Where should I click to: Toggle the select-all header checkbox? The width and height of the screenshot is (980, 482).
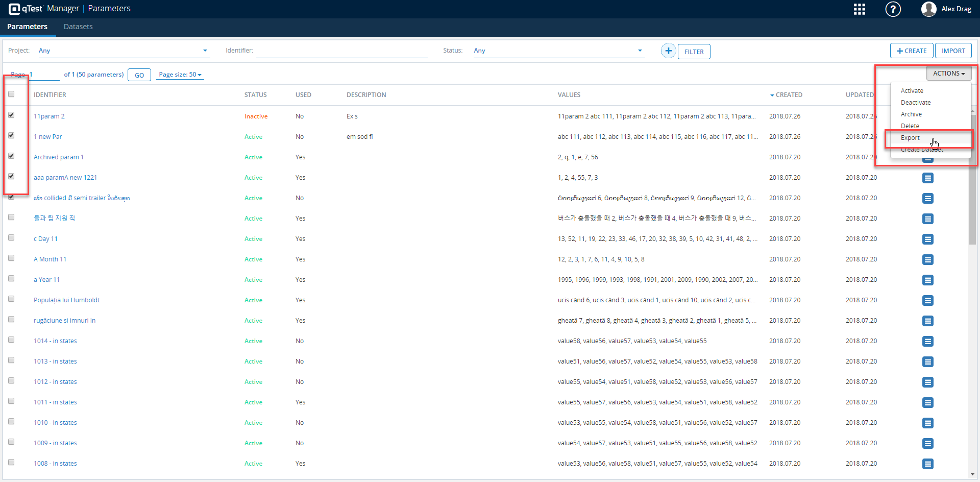[11, 94]
